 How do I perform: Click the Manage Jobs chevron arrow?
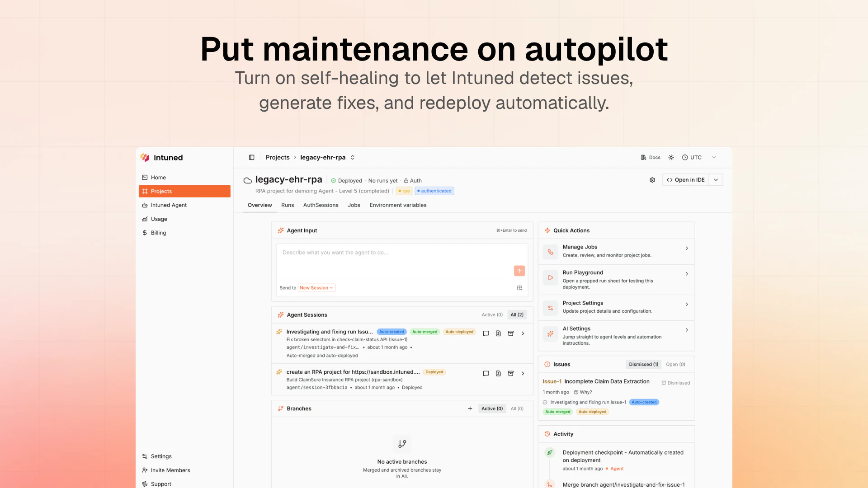[687, 248]
